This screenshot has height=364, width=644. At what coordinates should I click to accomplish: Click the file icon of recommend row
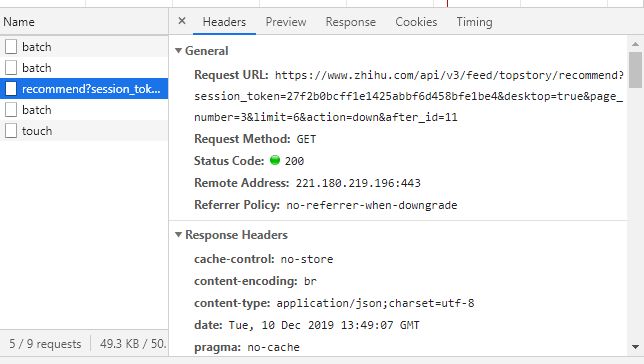point(11,89)
